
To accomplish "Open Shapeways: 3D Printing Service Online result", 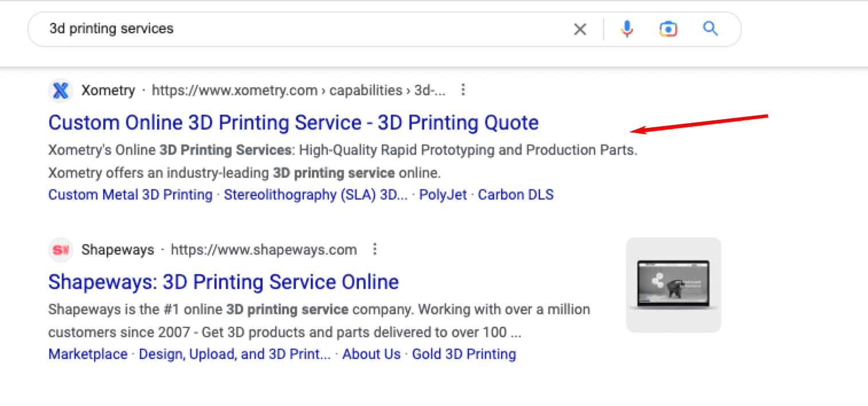I will pos(224,282).
